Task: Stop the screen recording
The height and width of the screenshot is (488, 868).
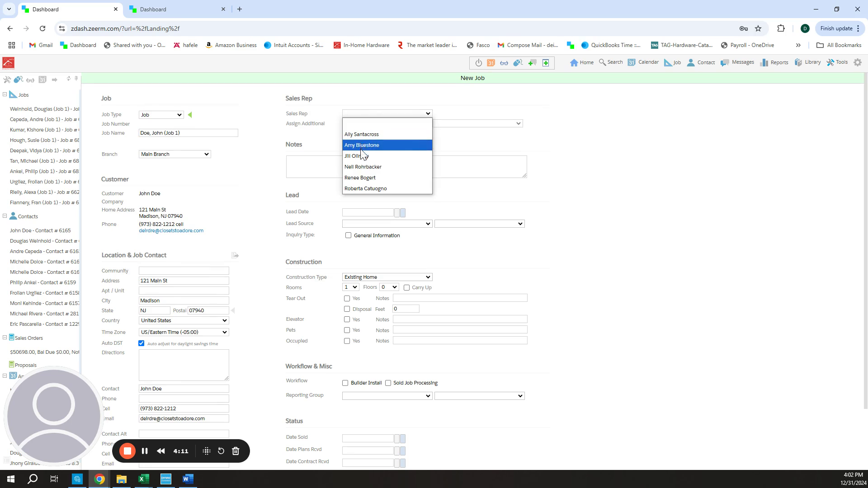Action: (127, 451)
